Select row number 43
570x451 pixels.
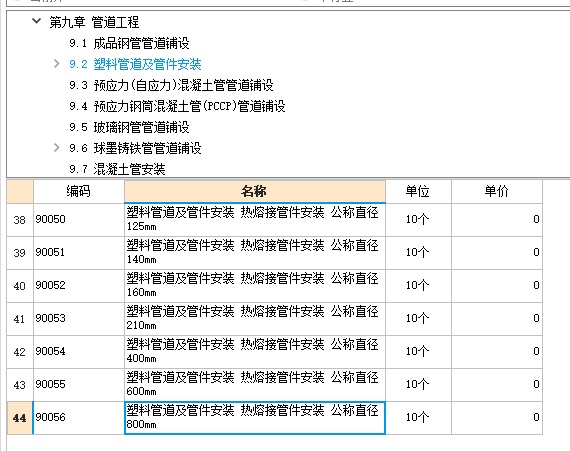[x=20, y=385]
